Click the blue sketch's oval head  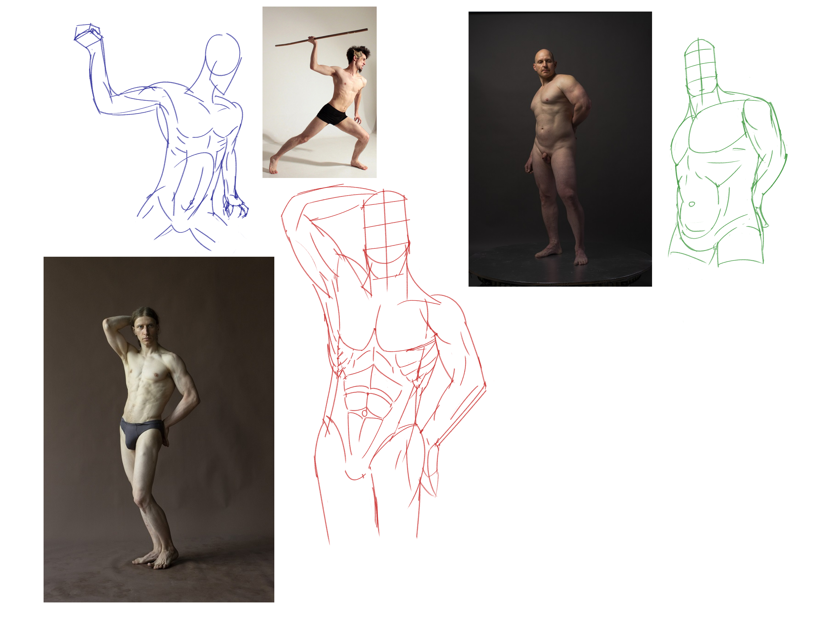[223, 55]
